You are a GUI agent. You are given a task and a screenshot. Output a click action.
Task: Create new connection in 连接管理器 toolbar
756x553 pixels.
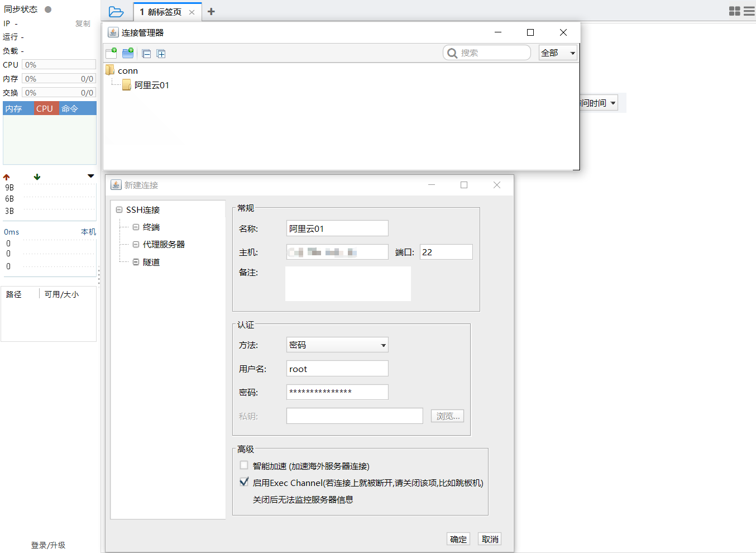[x=111, y=53]
